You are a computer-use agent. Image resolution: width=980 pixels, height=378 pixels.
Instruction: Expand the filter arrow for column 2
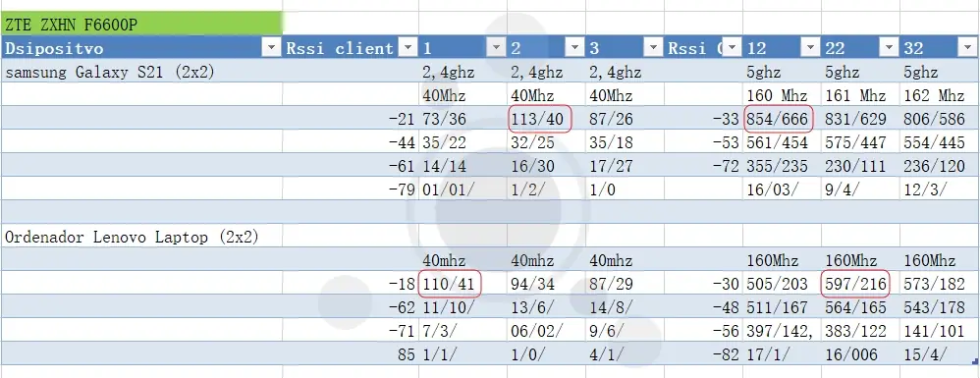[574, 47]
